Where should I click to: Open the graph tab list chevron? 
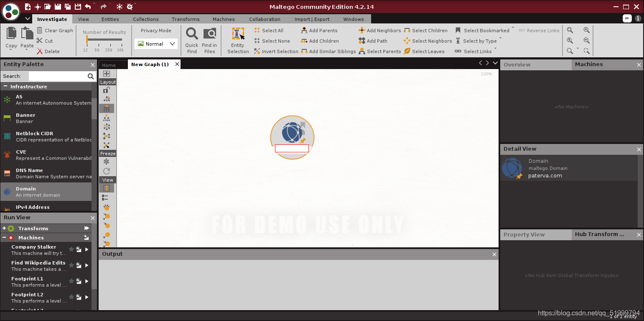point(495,63)
